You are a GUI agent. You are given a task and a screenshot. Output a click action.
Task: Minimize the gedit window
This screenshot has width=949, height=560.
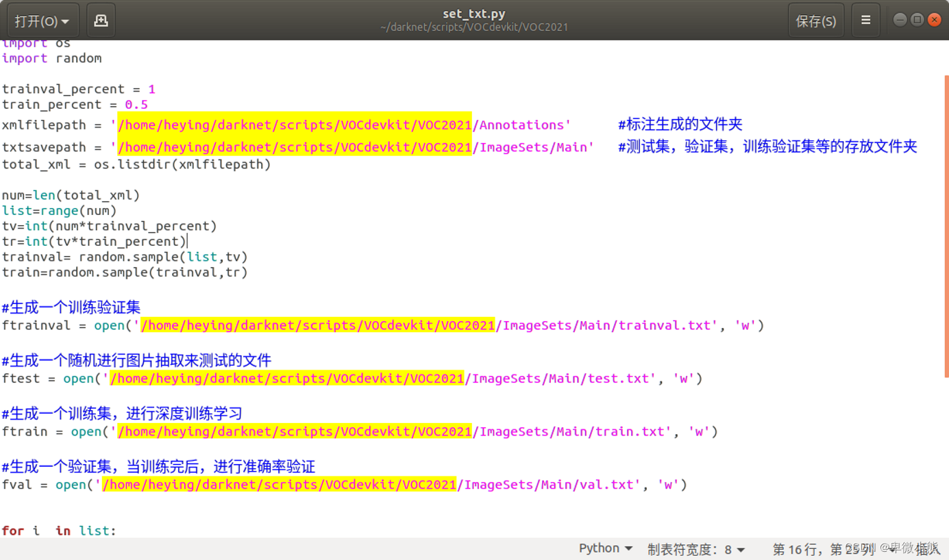900,20
